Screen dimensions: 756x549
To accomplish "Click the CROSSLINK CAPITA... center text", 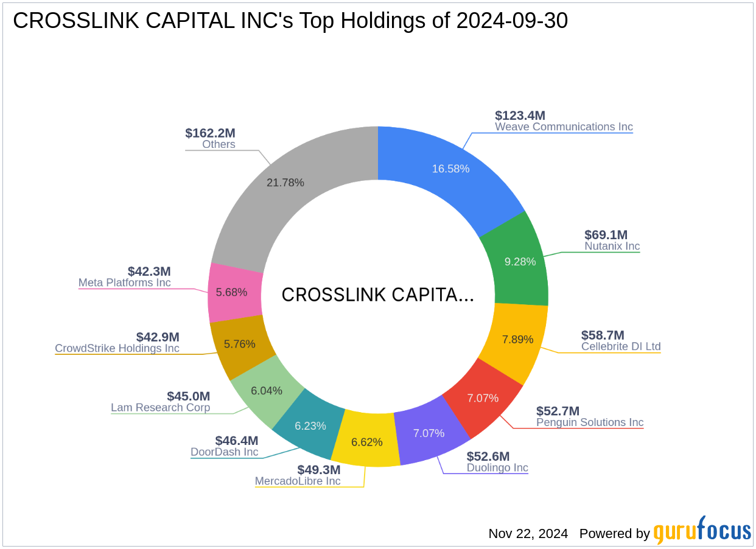I will click(x=377, y=295).
